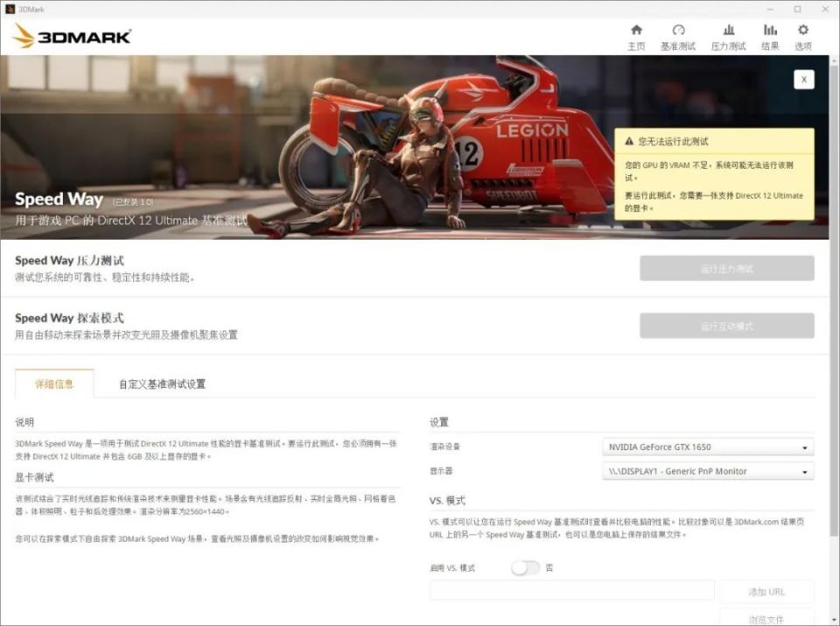Switch to the 详细信息 tab
This screenshot has height=626, width=840.
click(54, 383)
